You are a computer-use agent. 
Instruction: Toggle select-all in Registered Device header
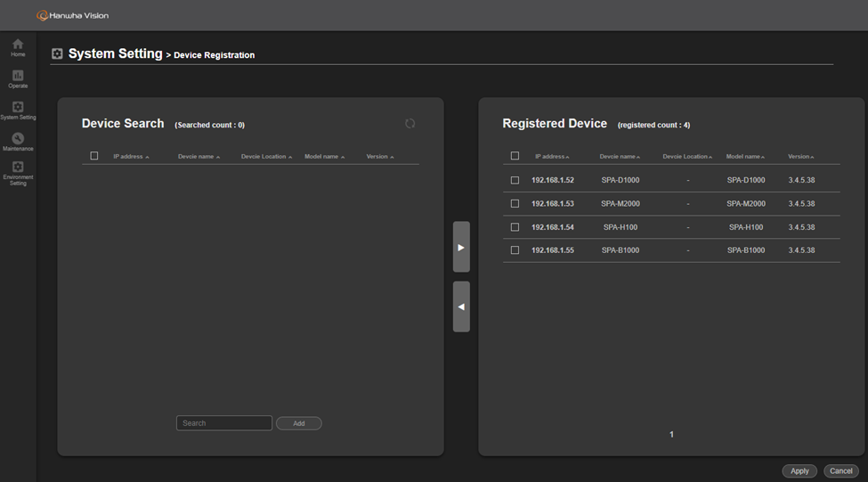coord(515,156)
